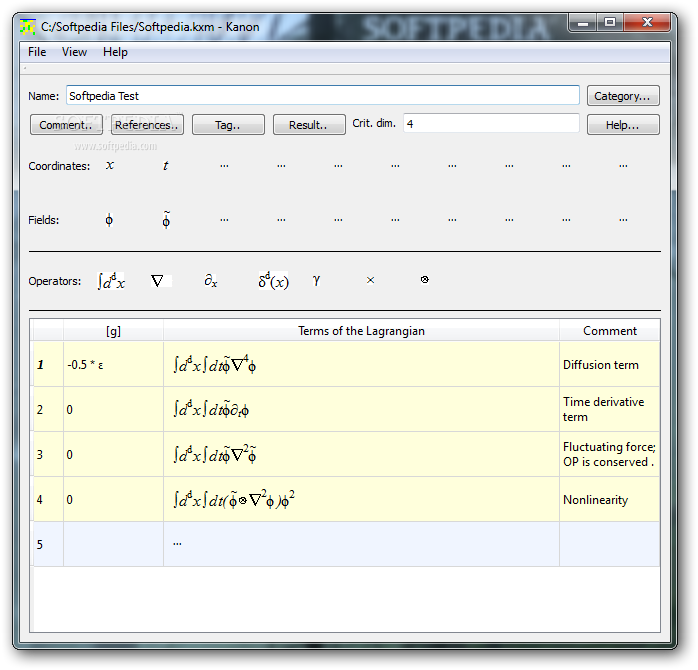Screen dimensions: 698x670
Task: Select the partial derivative operator
Action: [x=211, y=280]
